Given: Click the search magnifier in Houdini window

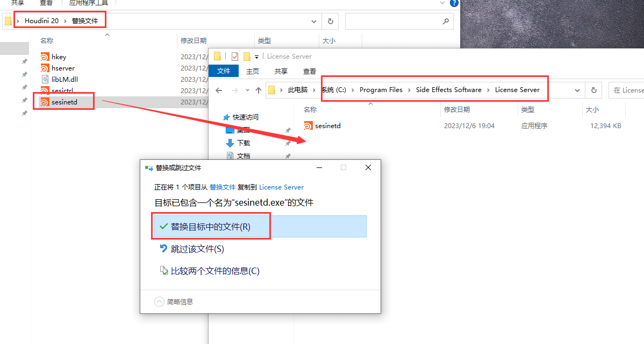Looking at the screenshot, I should tap(445, 22).
